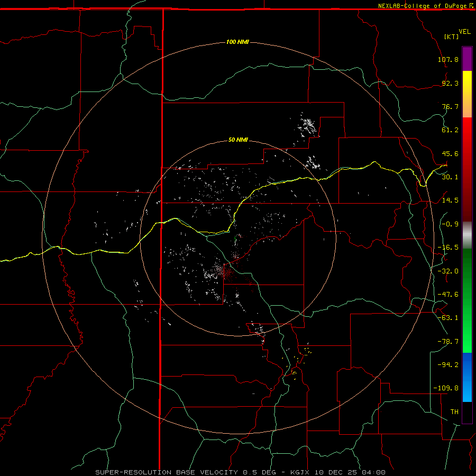Click the 100 NMI range ring label

point(237,42)
